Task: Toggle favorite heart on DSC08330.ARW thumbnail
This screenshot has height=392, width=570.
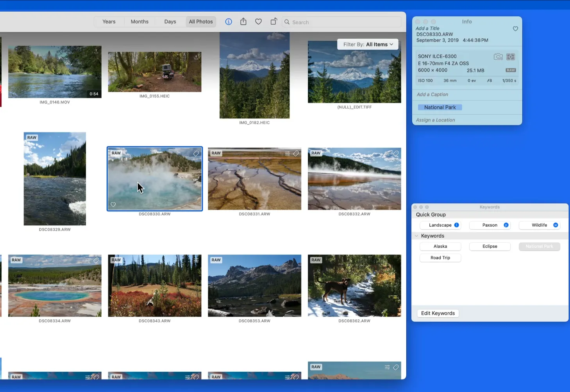Action: click(113, 204)
